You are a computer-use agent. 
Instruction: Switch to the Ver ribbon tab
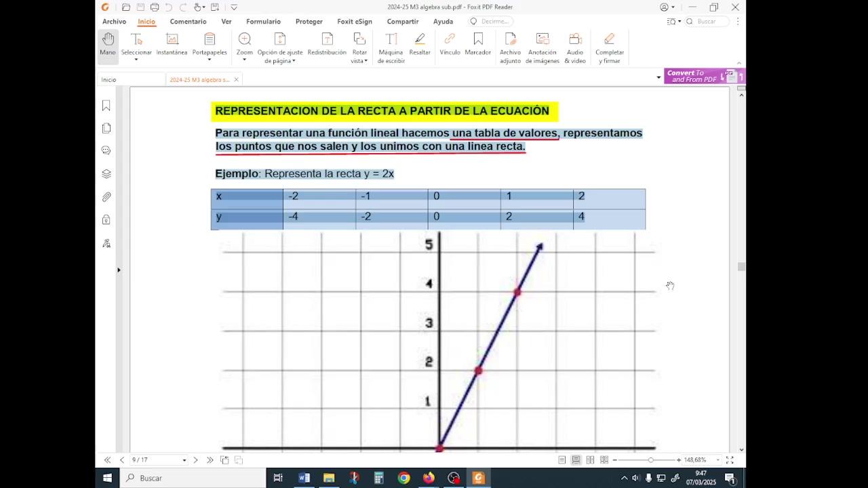coord(226,22)
